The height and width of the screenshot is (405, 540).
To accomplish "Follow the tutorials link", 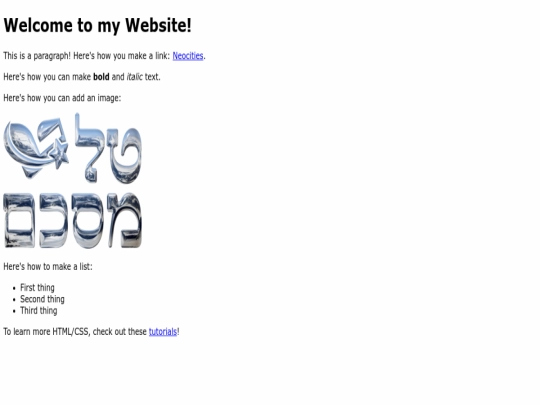I will tap(163, 332).
